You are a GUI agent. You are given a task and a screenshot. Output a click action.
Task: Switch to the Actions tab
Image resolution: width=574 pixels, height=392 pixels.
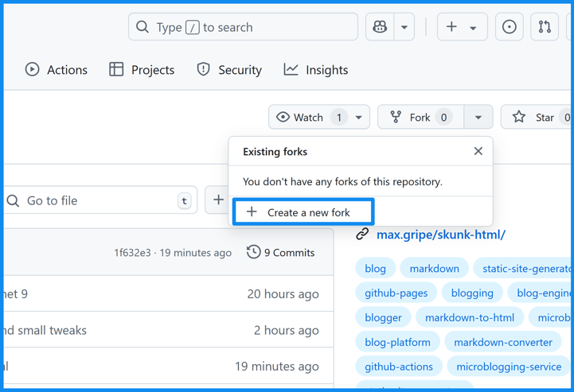pyautogui.click(x=56, y=70)
